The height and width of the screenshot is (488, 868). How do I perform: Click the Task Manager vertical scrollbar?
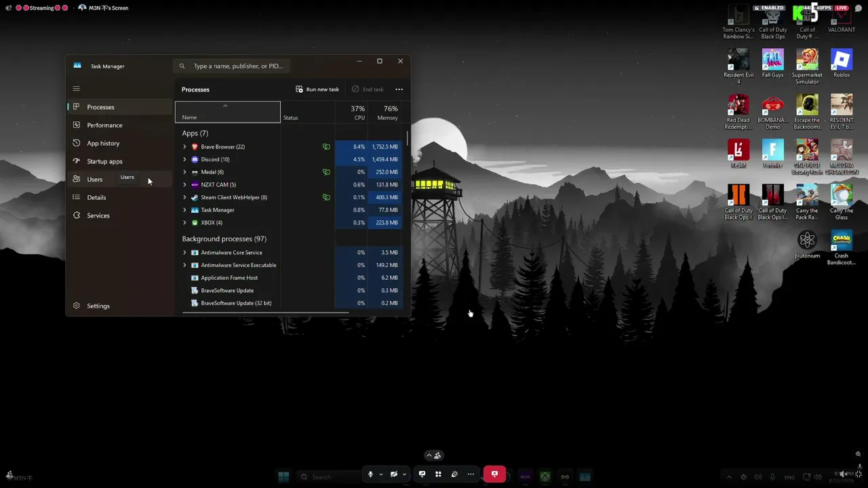click(408, 138)
